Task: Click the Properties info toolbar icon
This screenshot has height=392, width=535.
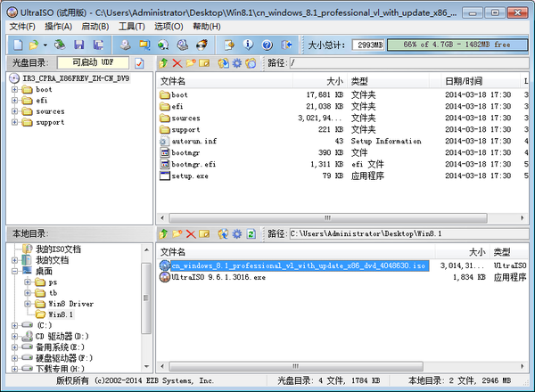Action: (248, 45)
